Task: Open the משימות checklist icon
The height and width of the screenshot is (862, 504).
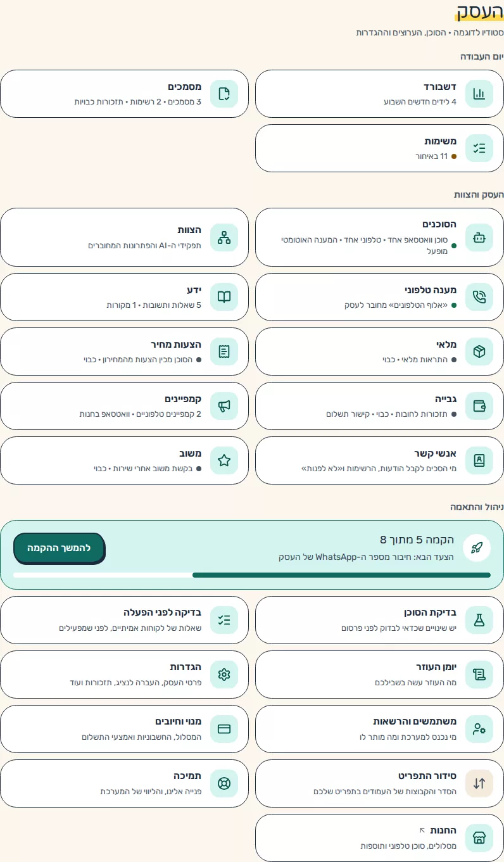Action: [479, 148]
